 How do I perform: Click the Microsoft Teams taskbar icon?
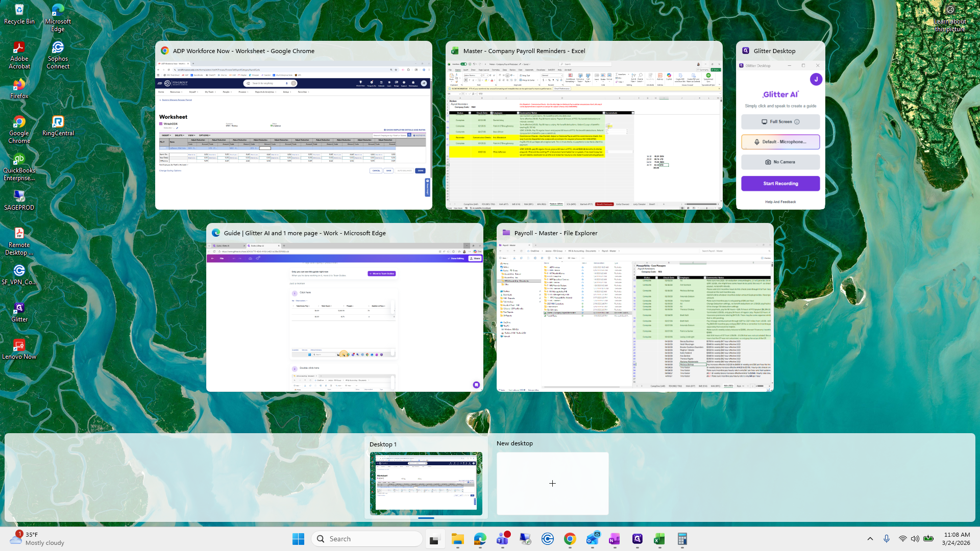click(502, 539)
